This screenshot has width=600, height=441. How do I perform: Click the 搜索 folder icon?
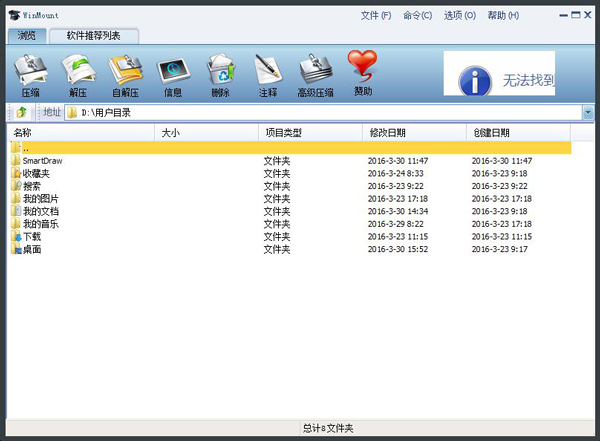[16, 186]
